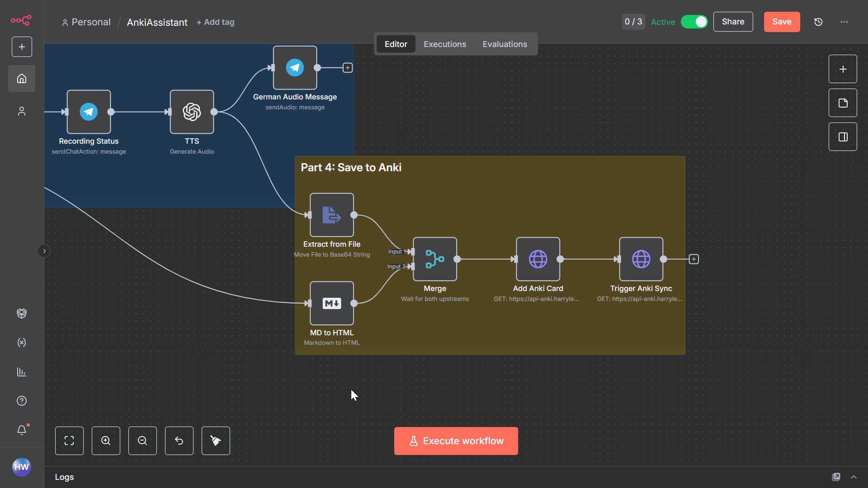868x488 pixels.
Task: Click zoom in canvas button
Action: click(x=106, y=441)
